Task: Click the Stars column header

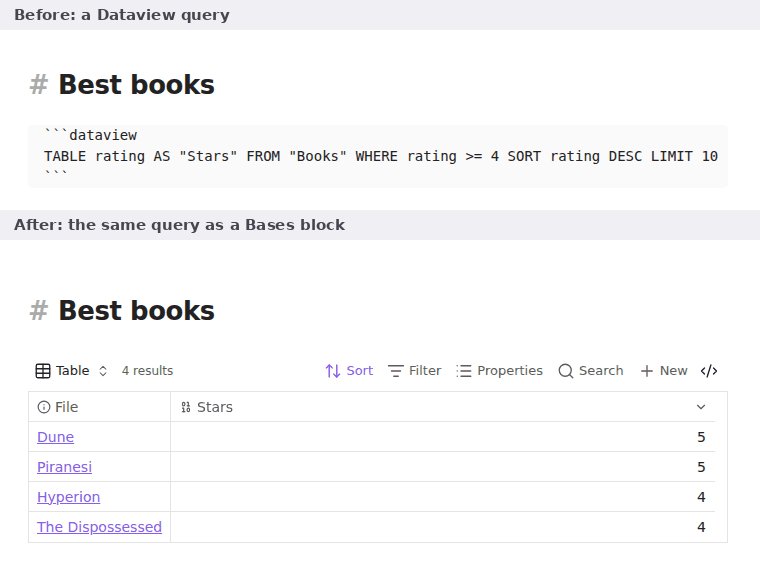Action: [443, 407]
